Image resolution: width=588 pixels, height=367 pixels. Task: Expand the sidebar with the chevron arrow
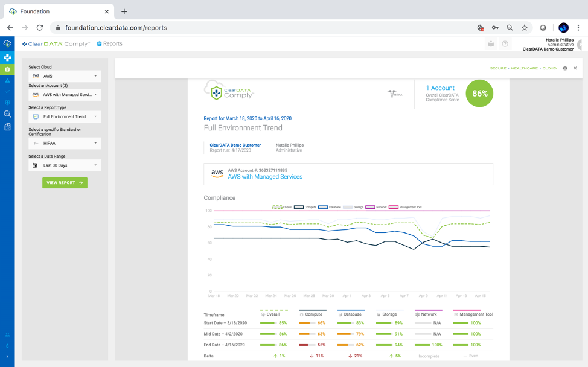pyautogui.click(x=7, y=357)
